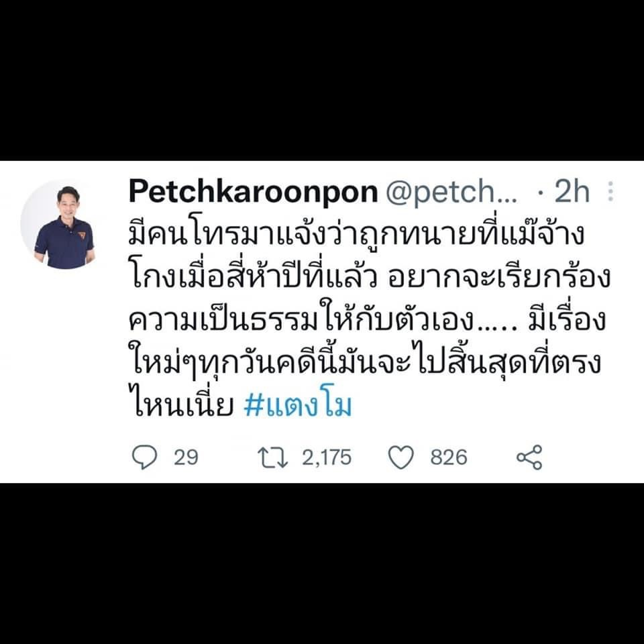Click the tweet text line starting with ความเป็นธรรม
This screenshot has height=644, width=644.
[367, 319]
